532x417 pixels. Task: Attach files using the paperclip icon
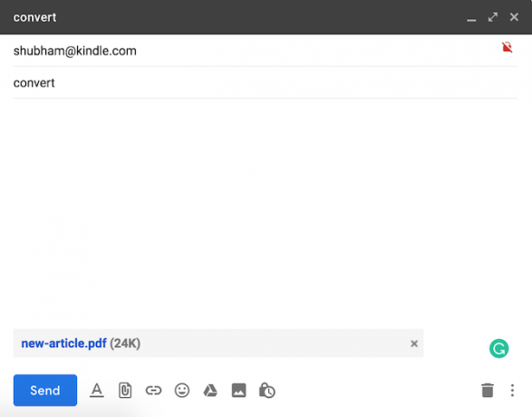coord(125,390)
